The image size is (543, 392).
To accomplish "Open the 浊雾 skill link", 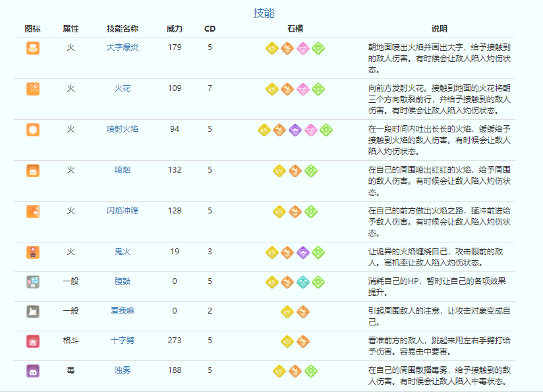I will point(123,370).
